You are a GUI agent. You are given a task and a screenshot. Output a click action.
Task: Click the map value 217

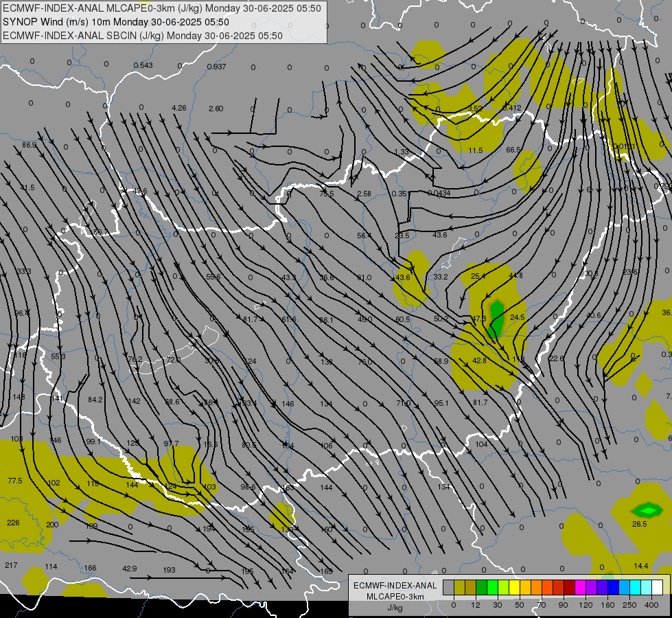(x=11, y=565)
